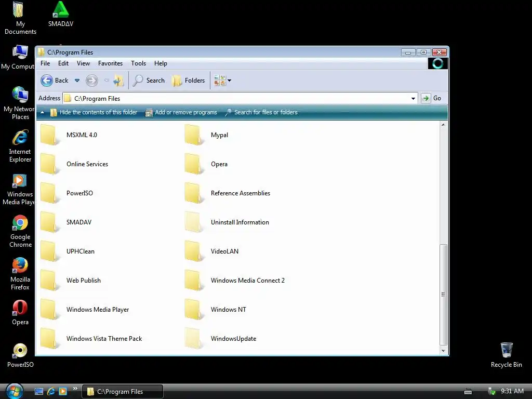Image resolution: width=532 pixels, height=399 pixels.
Task: Open the File menu
Action: [x=45, y=63]
